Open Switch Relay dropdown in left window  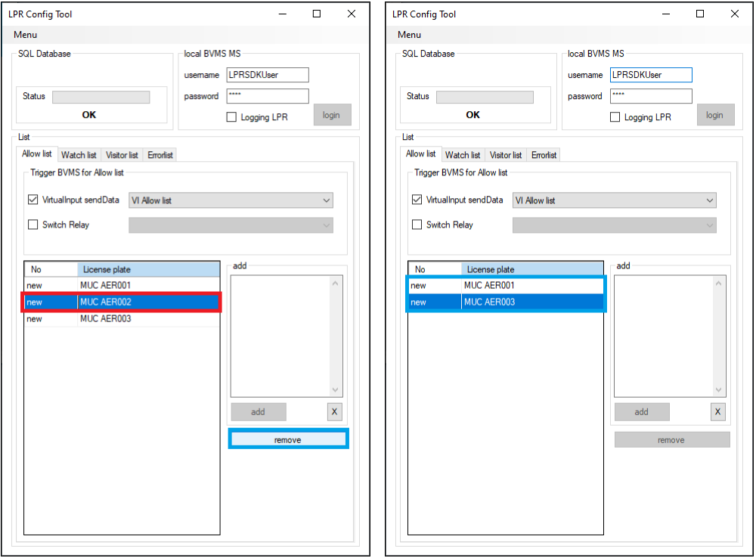pos(231,225)
